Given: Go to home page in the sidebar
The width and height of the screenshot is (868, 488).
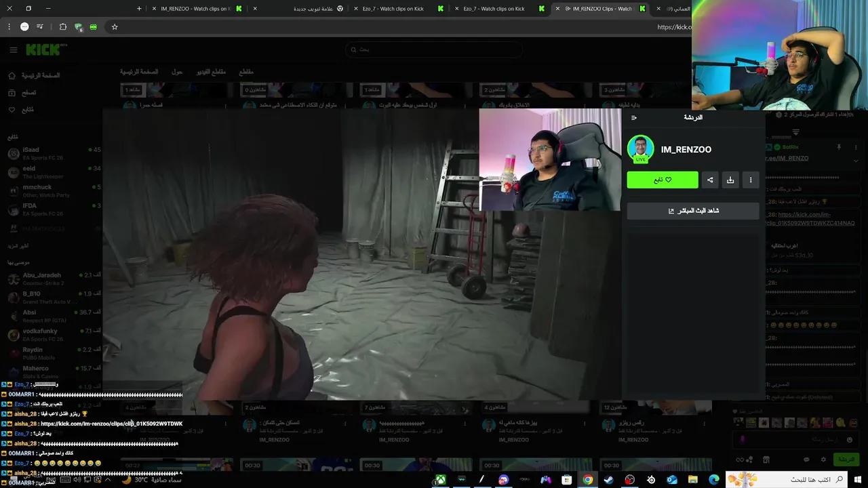Looking at the screenshot, I should point(34,76).
